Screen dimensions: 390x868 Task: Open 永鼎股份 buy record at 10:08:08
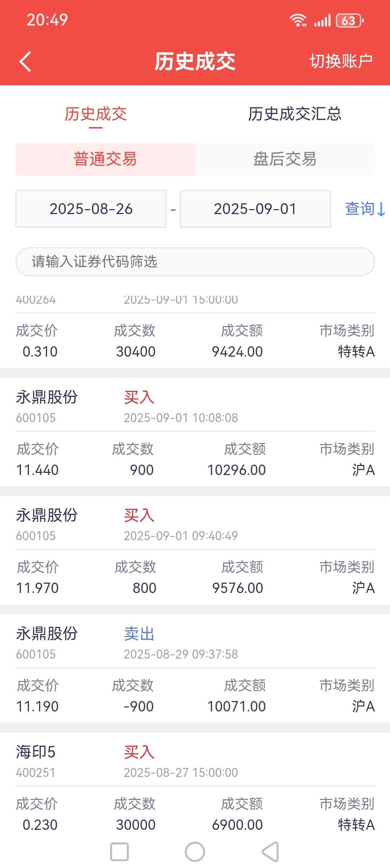[195, 432]
